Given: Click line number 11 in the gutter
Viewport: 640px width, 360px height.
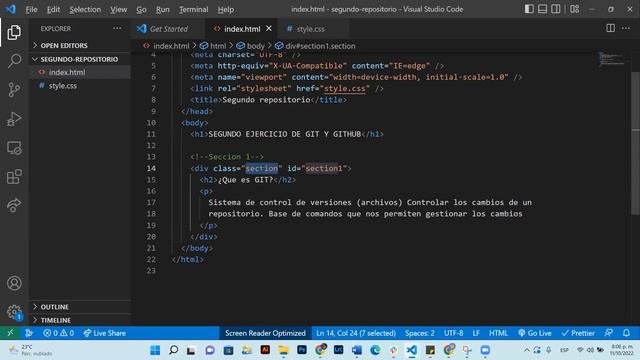Looking at the screenshot, I should click(x=151, y=134).
